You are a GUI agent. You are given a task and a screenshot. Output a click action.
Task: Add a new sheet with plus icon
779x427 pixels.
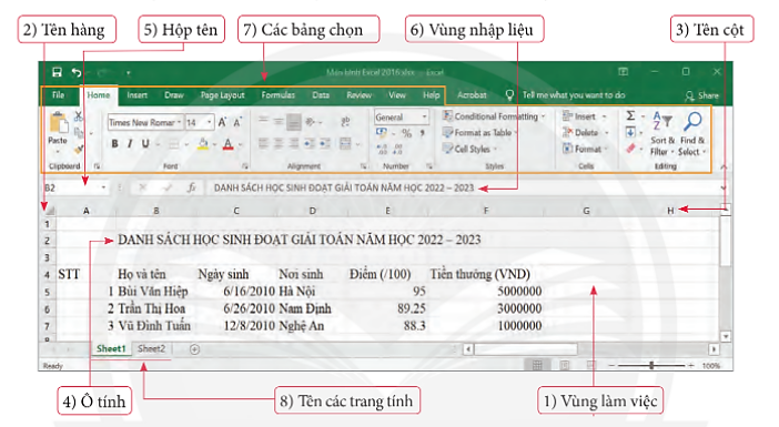click(x=194, y=349)
